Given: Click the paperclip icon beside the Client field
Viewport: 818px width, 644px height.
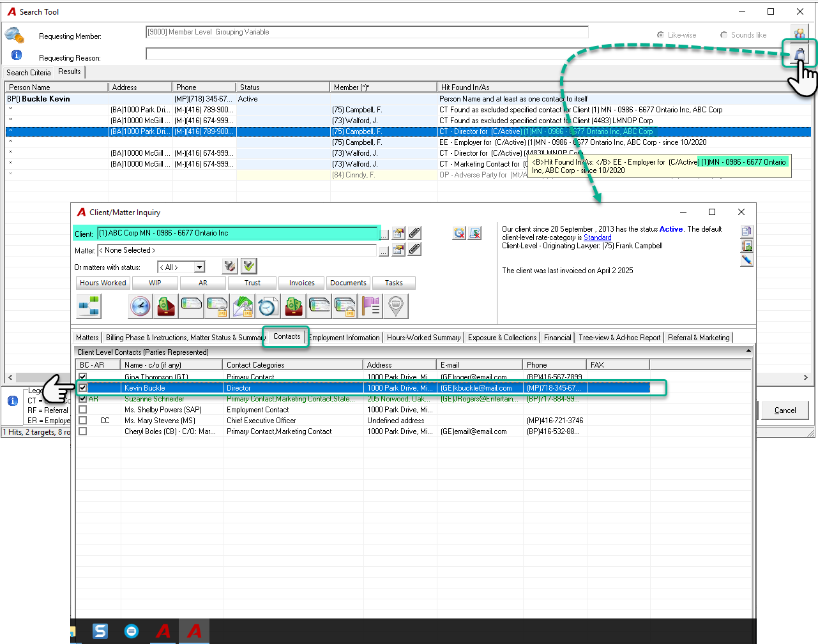Looking at the screenshot, I should point(414,233).
